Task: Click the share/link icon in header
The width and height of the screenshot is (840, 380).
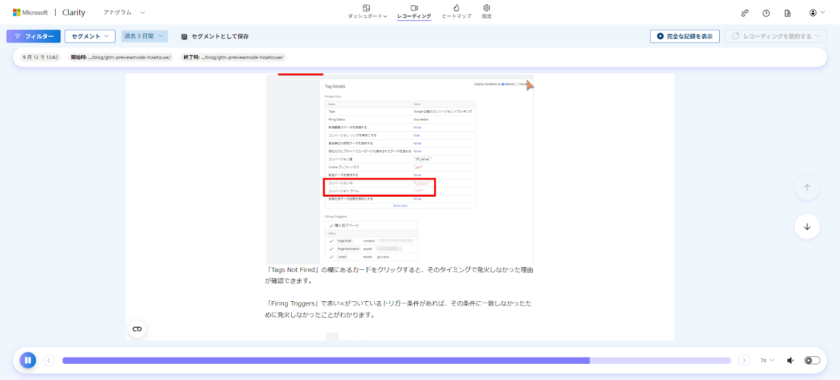Action: (x=745, y=13)
